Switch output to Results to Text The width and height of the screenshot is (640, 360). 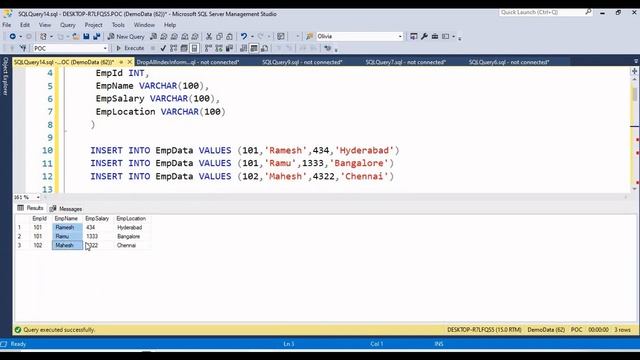[x=243, y=48]
